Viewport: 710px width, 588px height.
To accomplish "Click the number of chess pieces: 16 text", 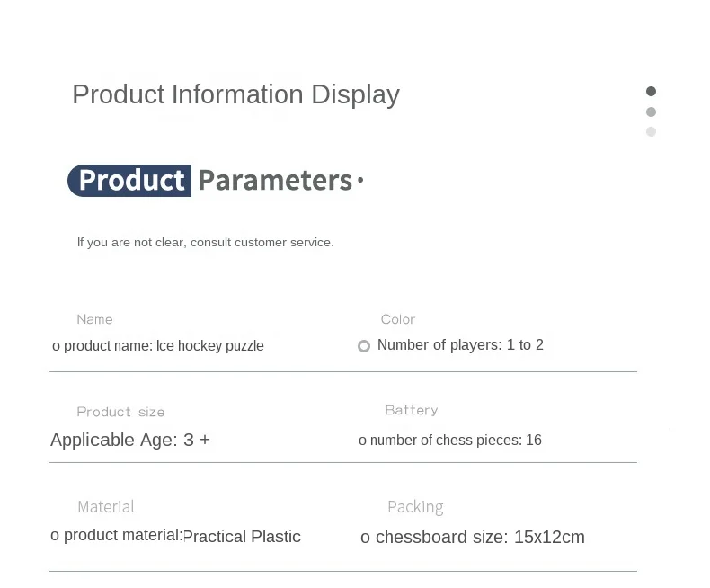I will 450,441.
